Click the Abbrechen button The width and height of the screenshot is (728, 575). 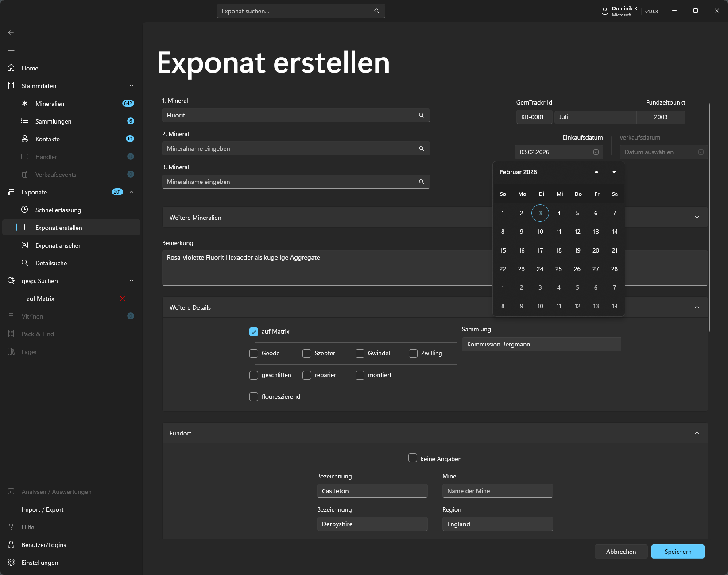pyautogui.click(x=621, y=552)
